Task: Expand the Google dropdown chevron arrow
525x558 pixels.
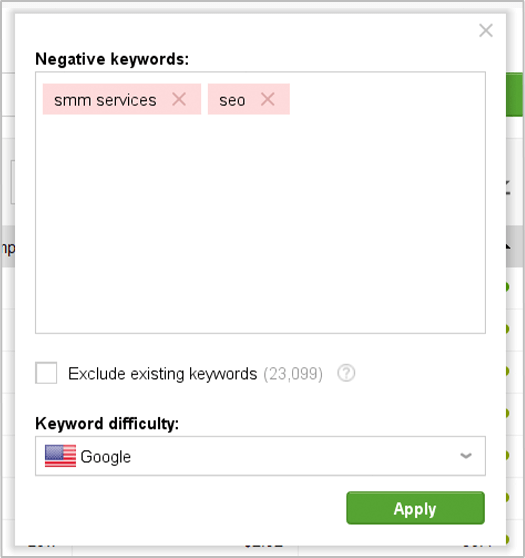Action: (x=466, y=456)
